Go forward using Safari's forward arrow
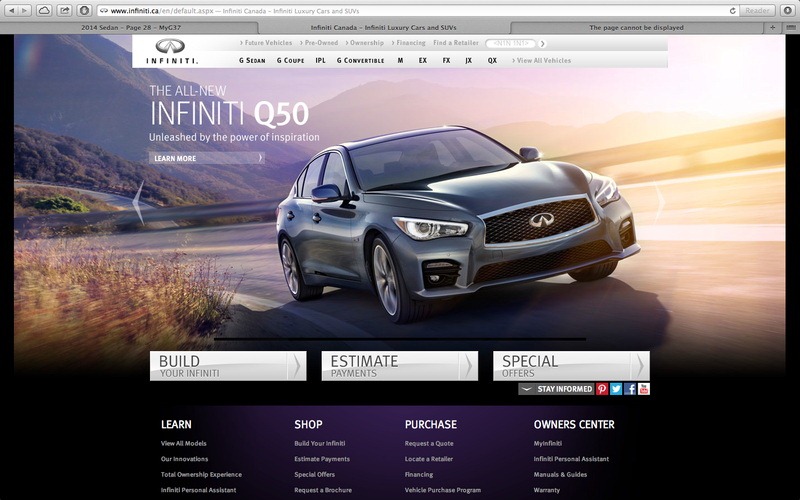 [25, 10]
